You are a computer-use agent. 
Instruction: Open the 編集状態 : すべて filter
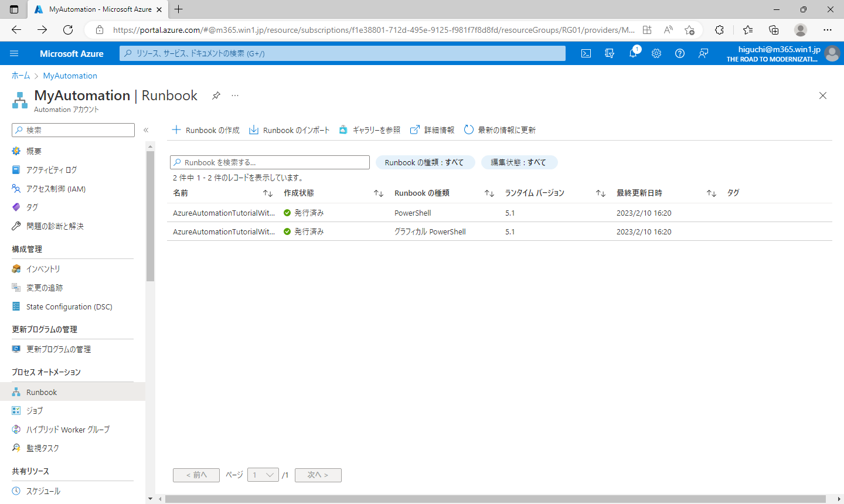click(x=519, y=162)
